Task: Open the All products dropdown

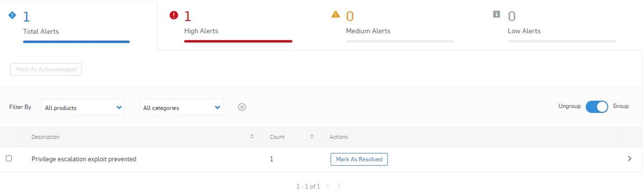Action: click(x=83, y=107)
